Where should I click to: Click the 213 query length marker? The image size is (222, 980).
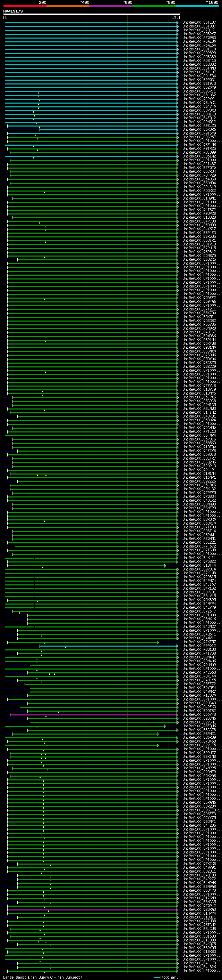[x=175, y=17]
